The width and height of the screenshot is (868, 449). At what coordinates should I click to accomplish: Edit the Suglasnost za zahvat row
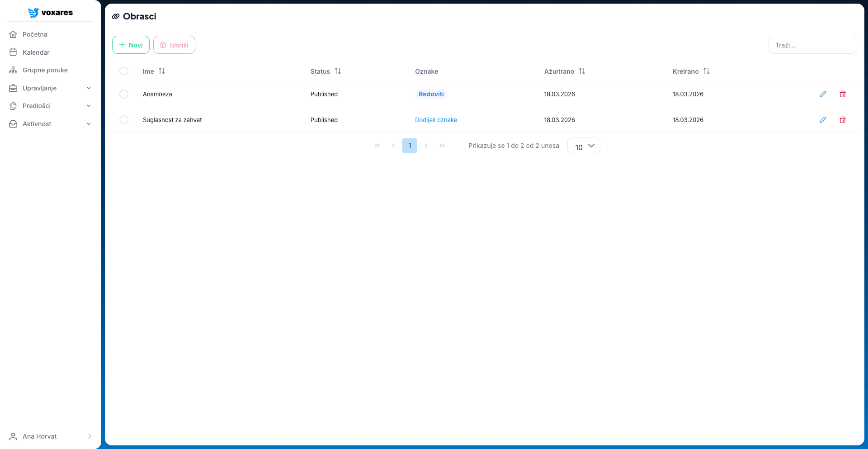click(823, 120)
